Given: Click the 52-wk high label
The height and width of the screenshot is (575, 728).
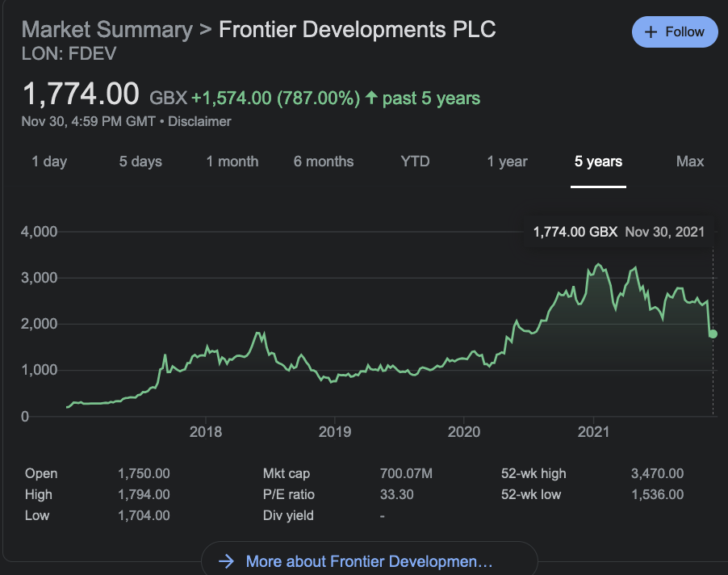Looking at the screenshot, I should click(x=534, y=474).
